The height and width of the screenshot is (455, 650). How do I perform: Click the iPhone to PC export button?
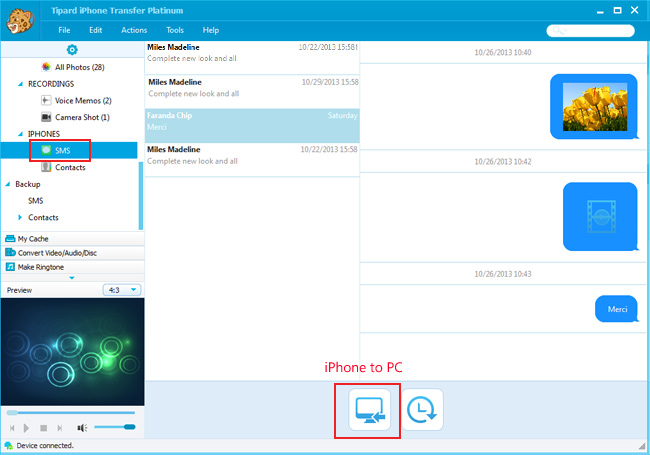click(369, 410)
